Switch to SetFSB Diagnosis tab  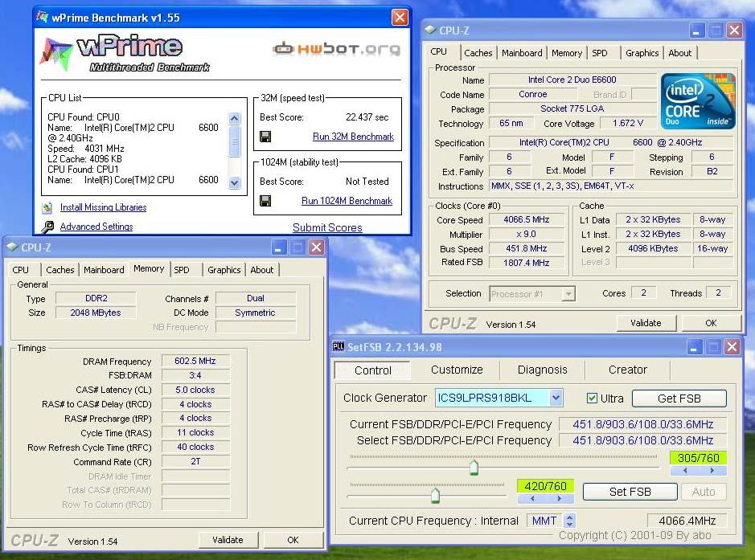pyautogui.click(x=542, y=370)
